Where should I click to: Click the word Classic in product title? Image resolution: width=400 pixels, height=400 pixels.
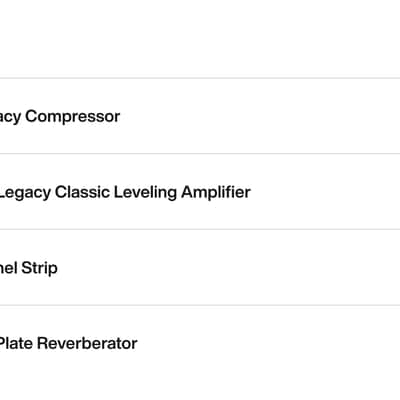[x=82, y=192]
